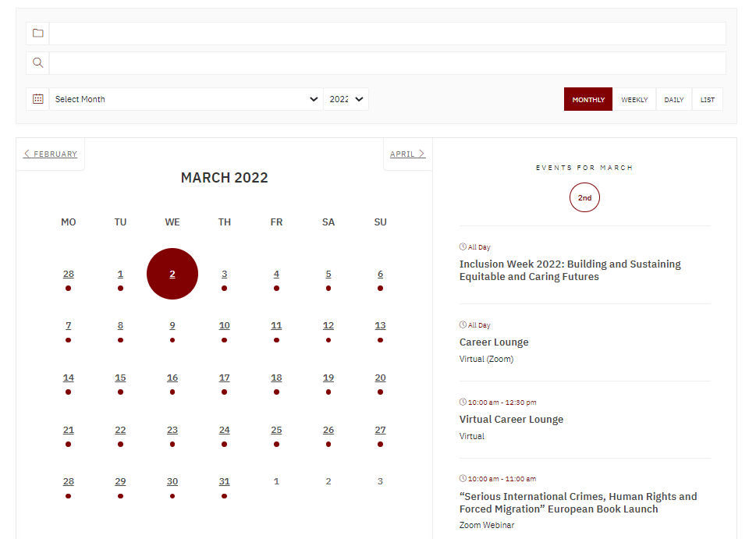The image size is (756, 539).
Task: Click the search magnifier icon
Action: (38, 62)
